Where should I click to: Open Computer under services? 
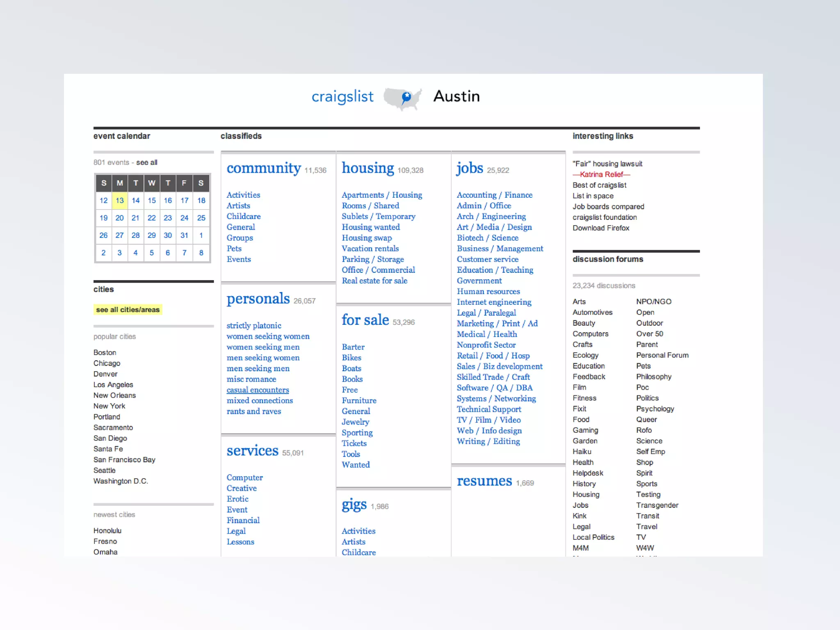tap(244, 478)
